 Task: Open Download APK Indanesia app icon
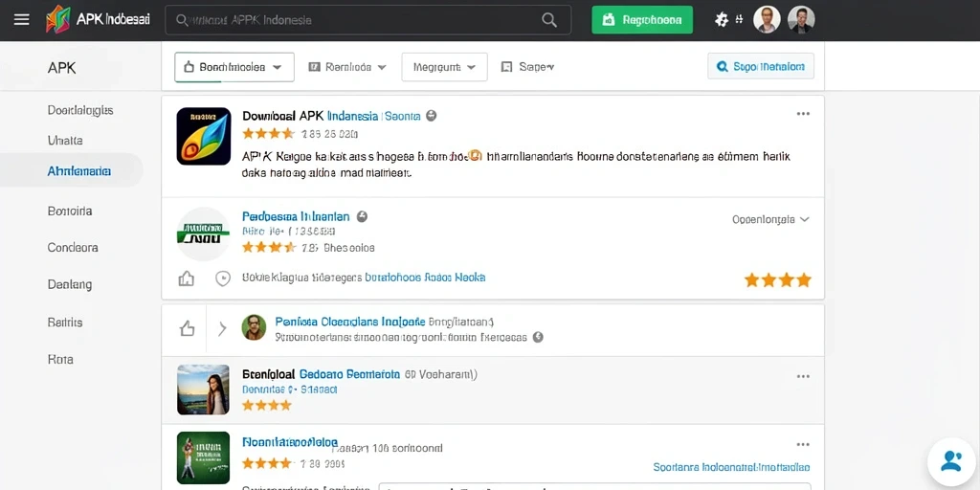click(204, 136)
